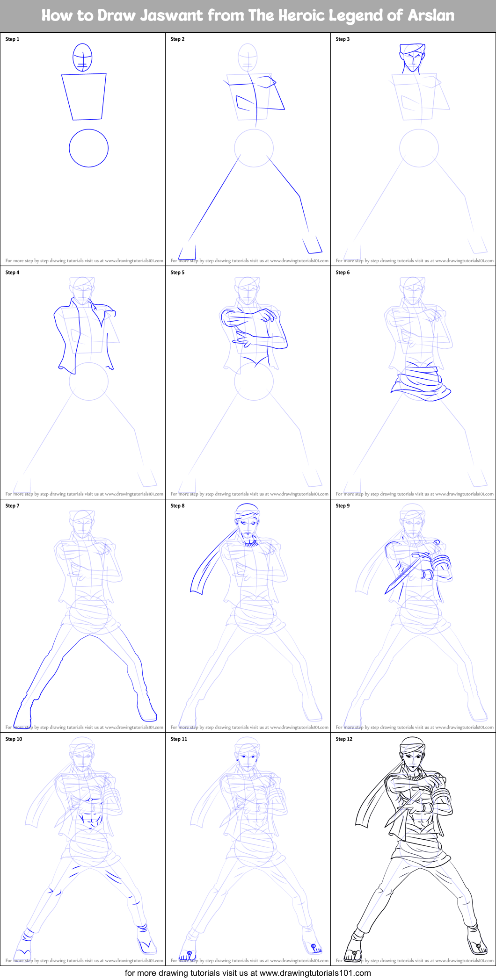Click the bottom footer drawingtutorials101.com text
The width and height of the screenshot is (496, 980).
[248, 973]
